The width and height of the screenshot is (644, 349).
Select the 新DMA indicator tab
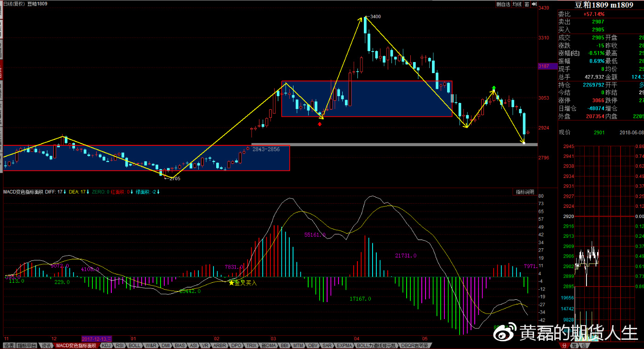coord(268,345)
